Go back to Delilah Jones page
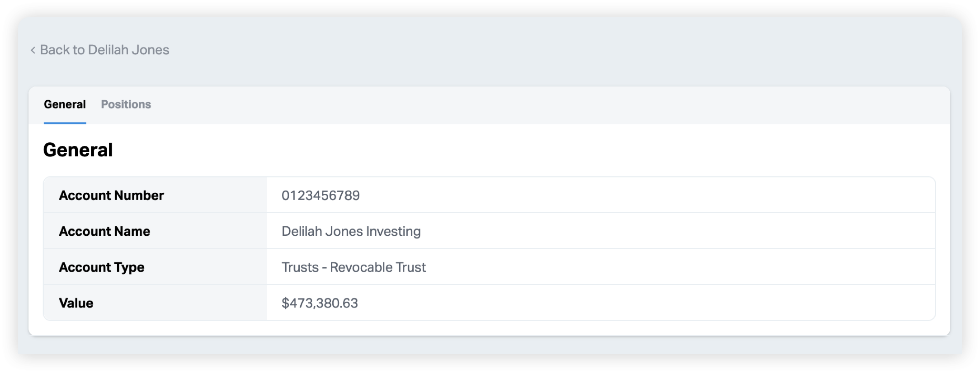980x373 pixels. (x=104, y=50)
